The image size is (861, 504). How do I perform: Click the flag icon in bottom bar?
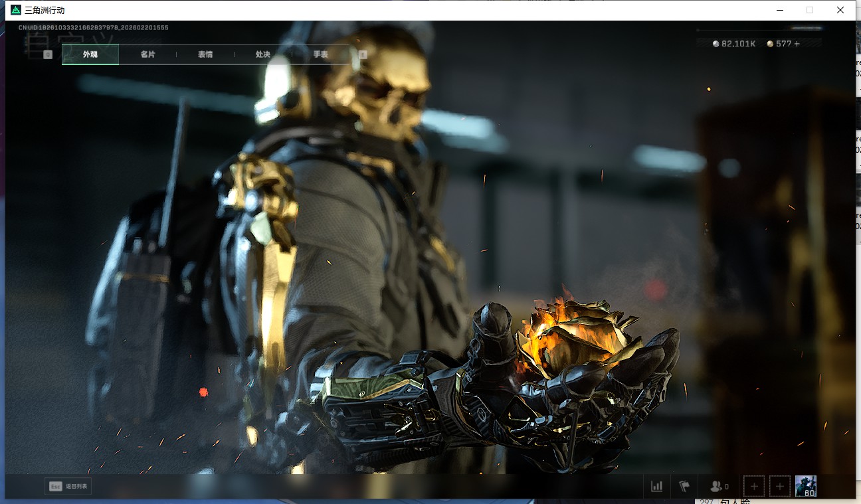pos(684,486)
